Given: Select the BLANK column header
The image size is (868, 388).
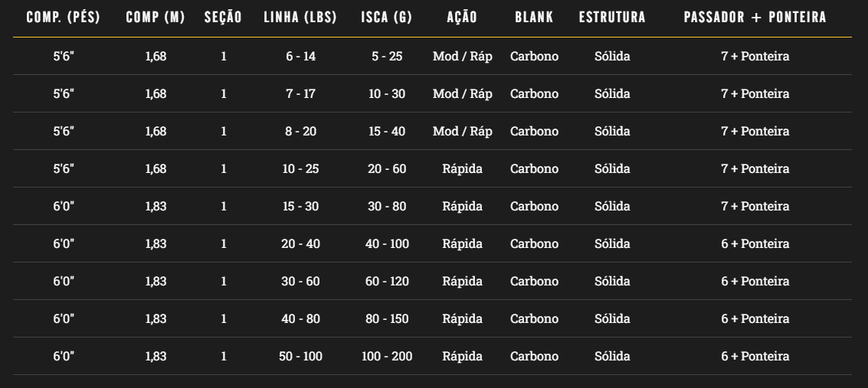Looking at the screenshot, I should pyautogui.click(x=534, y=18).
